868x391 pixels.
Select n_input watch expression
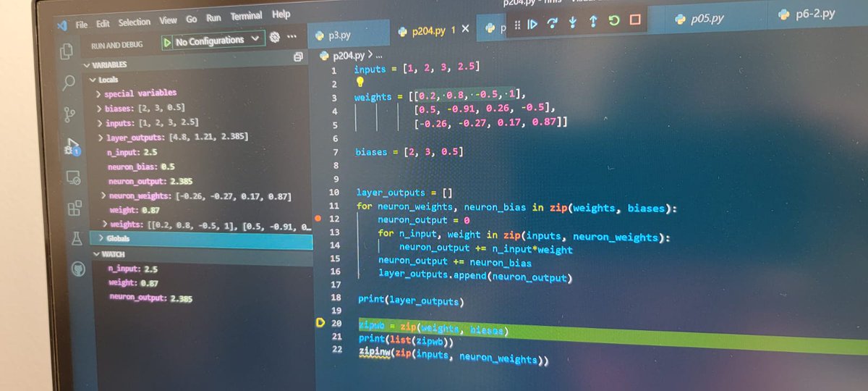click(132, 269)
